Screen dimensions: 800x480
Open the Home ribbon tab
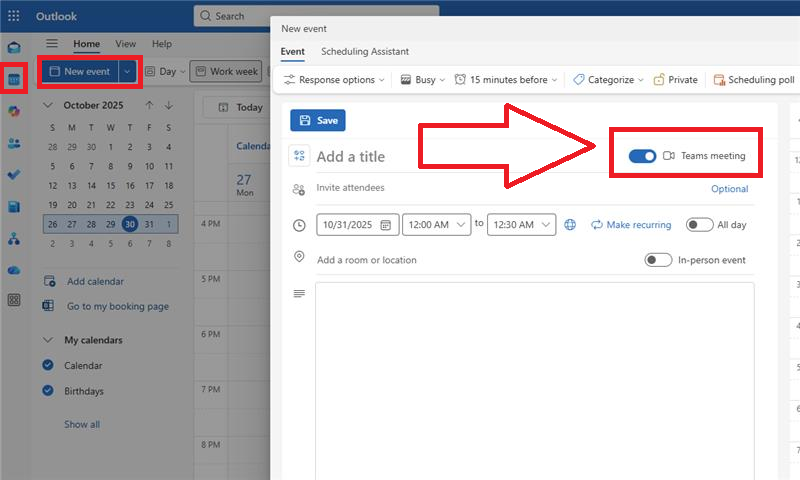[x=87, y=44]
